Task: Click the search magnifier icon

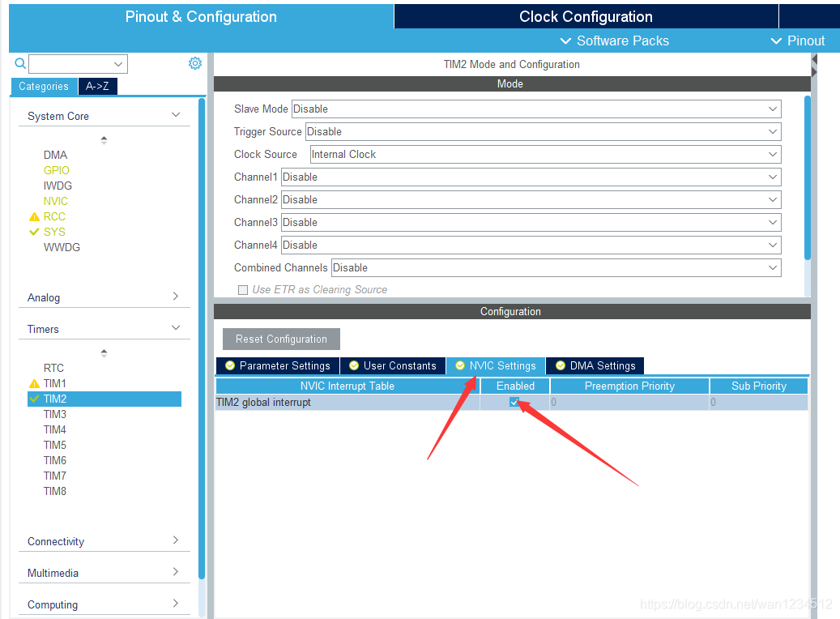Action: pos(20,63)
